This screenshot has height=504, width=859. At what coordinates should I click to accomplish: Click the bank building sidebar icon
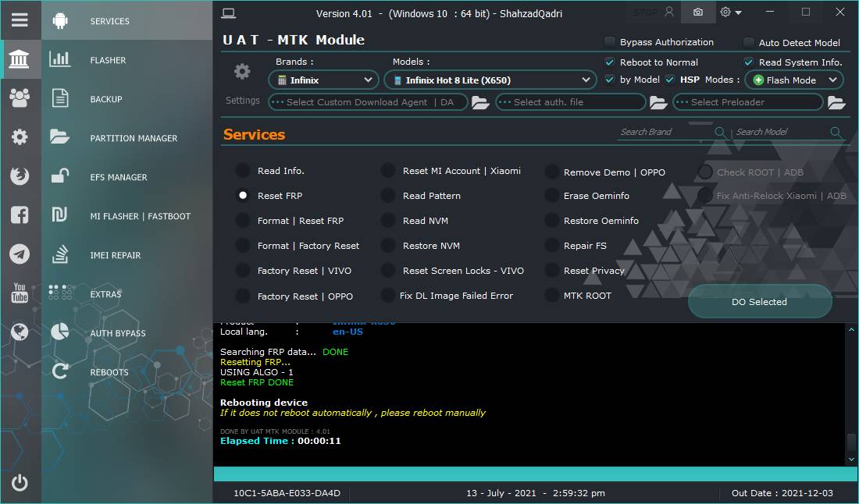click(x=20, y=59)
